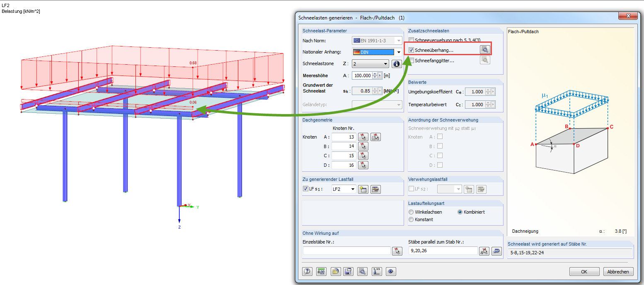644x285 pixels.
Task: Enable Schneeverwehung nach 5.3.4(3) checkbox
Action: (x=411, y=40)
